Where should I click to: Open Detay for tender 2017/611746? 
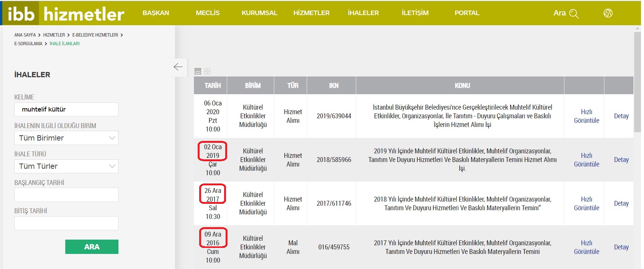tap(621, 203)
